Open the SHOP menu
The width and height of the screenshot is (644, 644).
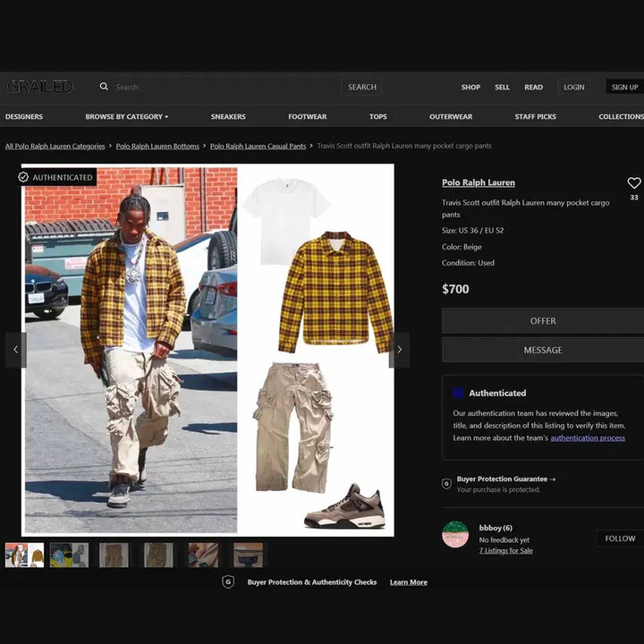(x=470, y=87)
